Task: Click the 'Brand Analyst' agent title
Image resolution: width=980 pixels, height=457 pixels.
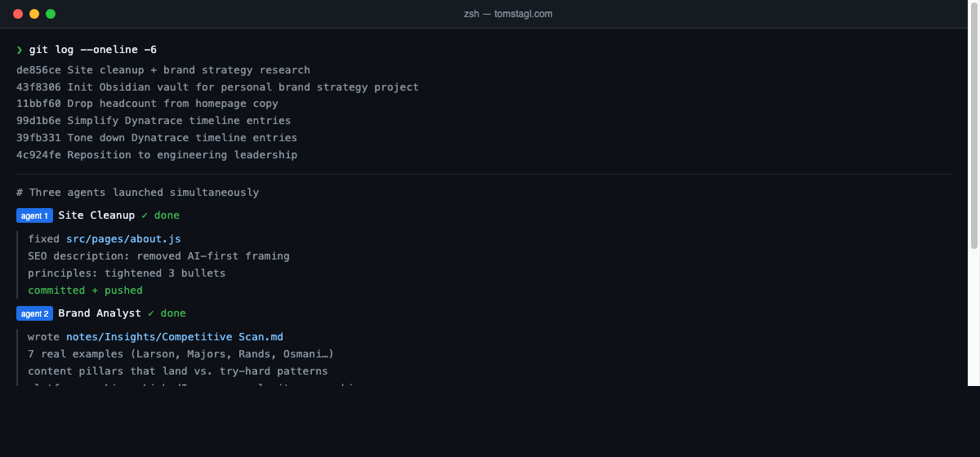Action: (x=100, y=313)
